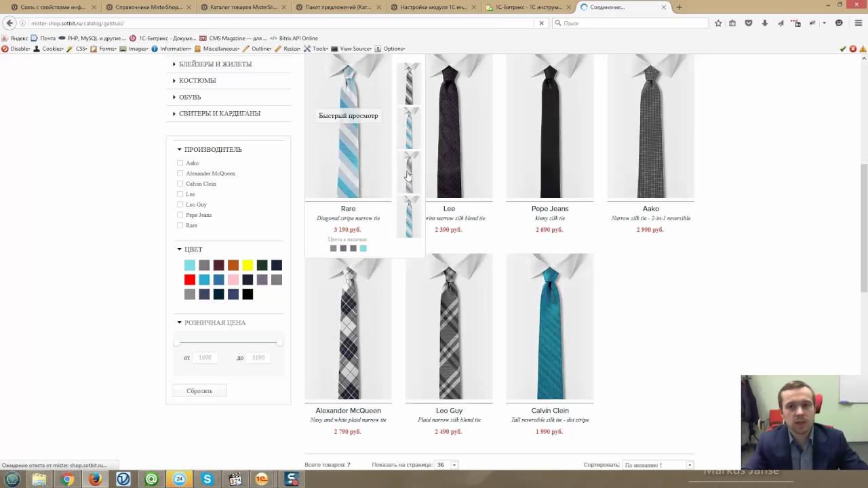Open the Bitrix24 taskbar icon
The width and height of the screenshot is (868, 488).
[179, 479]
